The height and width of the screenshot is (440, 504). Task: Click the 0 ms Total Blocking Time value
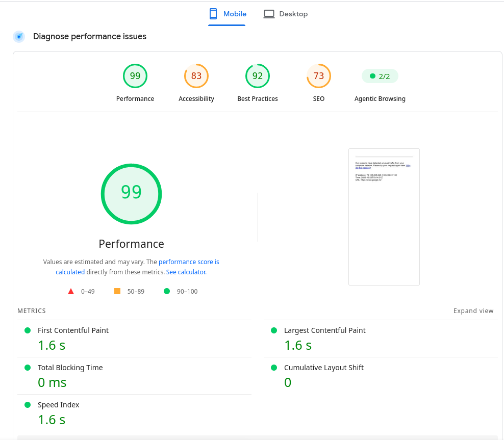(52, 382)
